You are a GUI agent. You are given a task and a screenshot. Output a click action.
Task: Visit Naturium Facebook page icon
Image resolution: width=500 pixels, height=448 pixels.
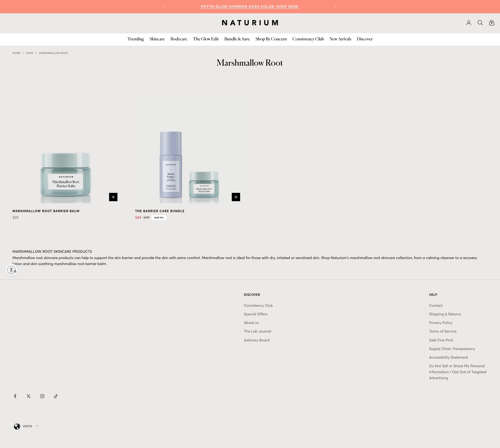[15, 396]
